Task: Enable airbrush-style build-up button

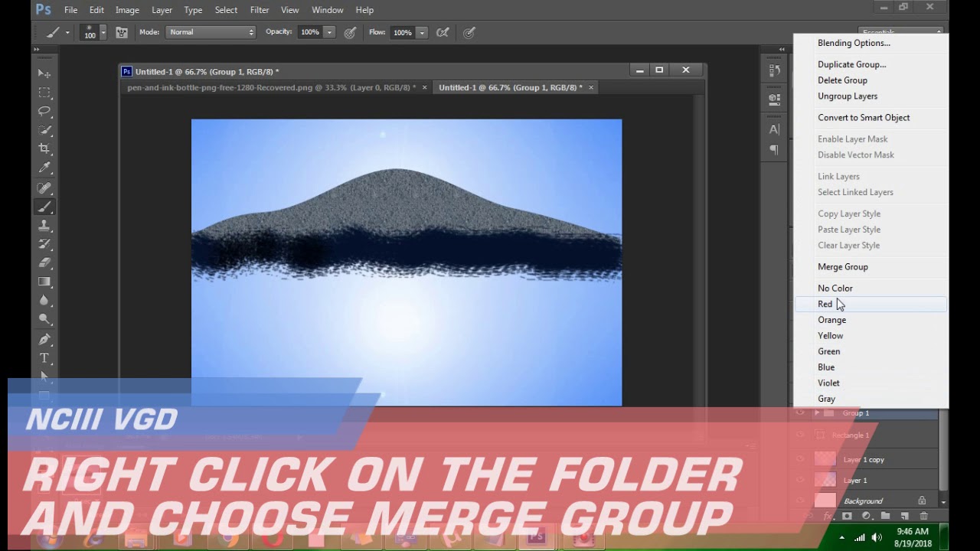Action: click(x=443, y=32)
